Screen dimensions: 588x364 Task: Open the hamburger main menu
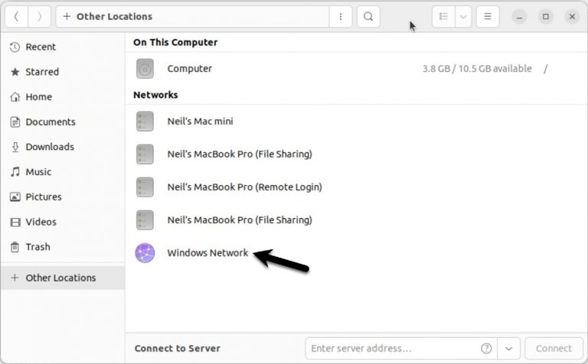[x=488, y=16]
